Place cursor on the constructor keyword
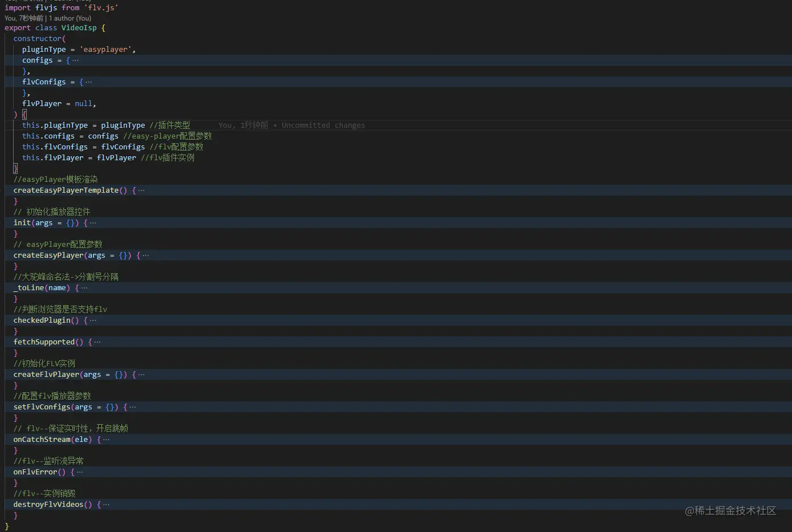Viewport: 792px width, 532px height. pos(38,39)
